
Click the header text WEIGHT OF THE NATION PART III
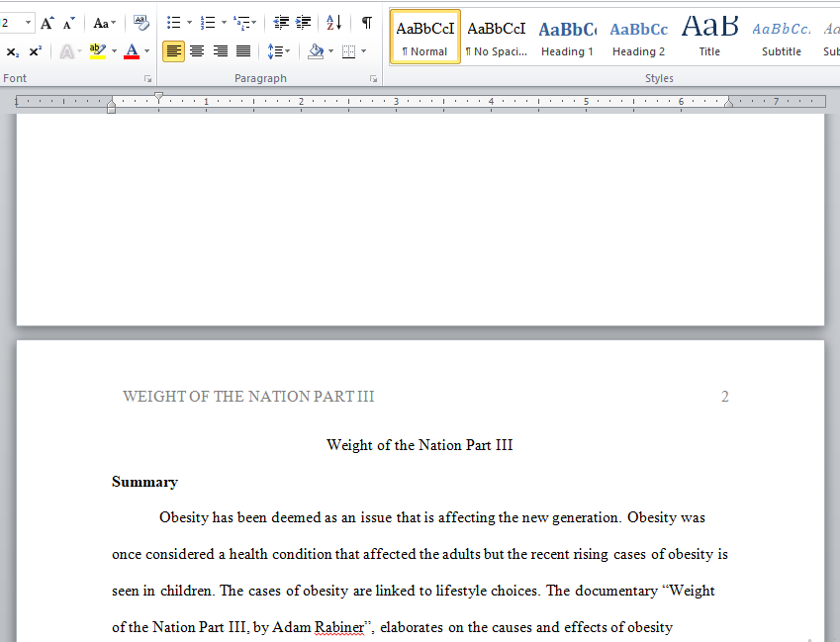click(248, 397)
